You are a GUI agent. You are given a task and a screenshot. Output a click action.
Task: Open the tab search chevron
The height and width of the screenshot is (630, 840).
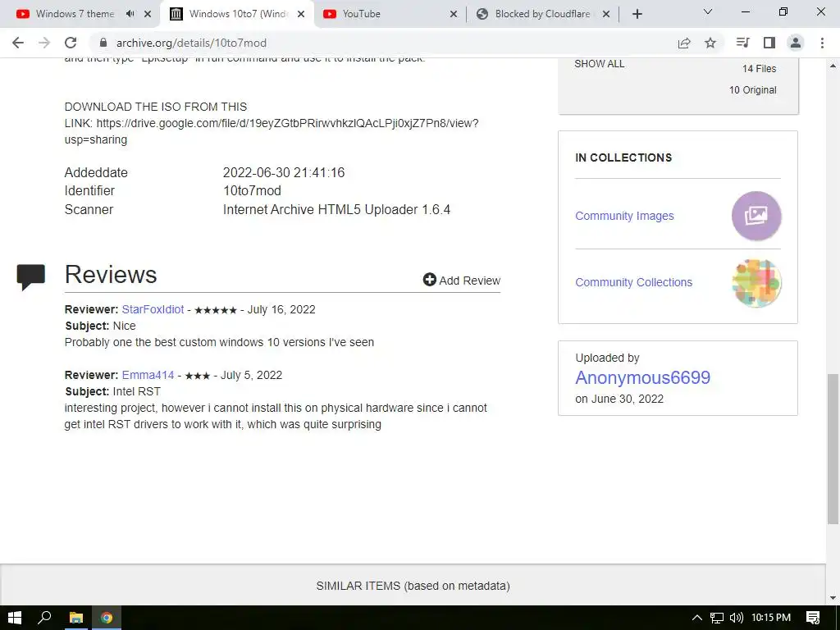click(x=708, y=11)
